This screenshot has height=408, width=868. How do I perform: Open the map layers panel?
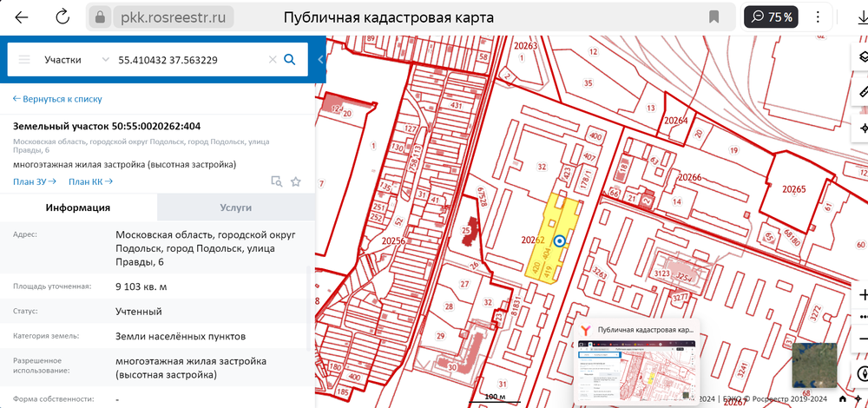(863, 57)
